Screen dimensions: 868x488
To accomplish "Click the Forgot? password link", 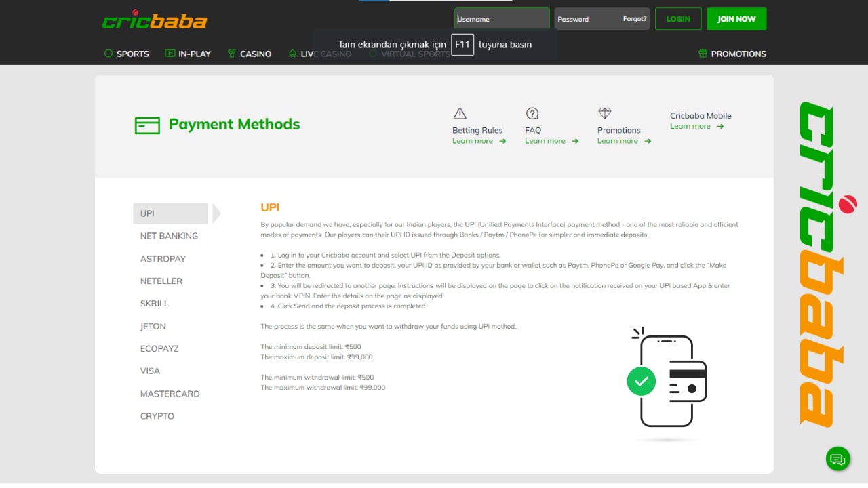I will click(x=635, y=19).
